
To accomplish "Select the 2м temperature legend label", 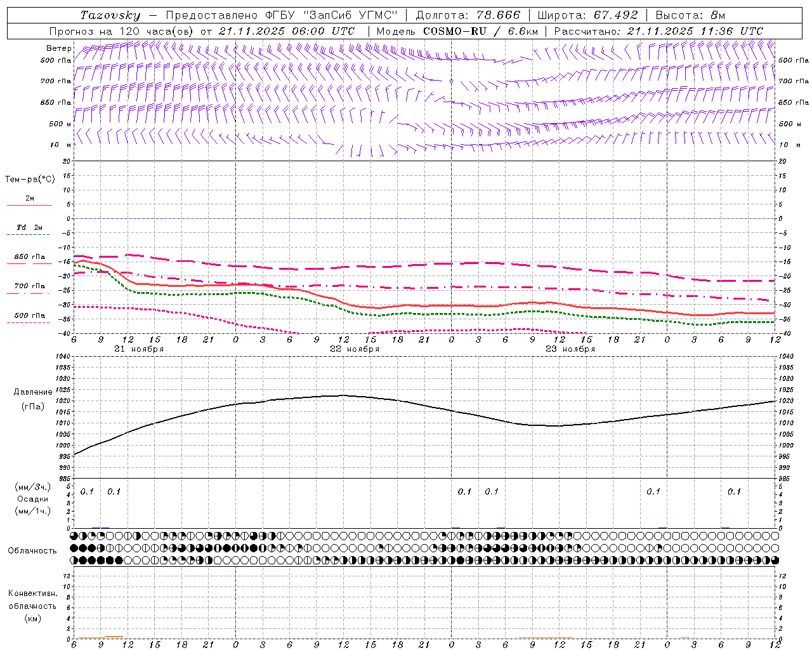I will click(x=30, y=198).
